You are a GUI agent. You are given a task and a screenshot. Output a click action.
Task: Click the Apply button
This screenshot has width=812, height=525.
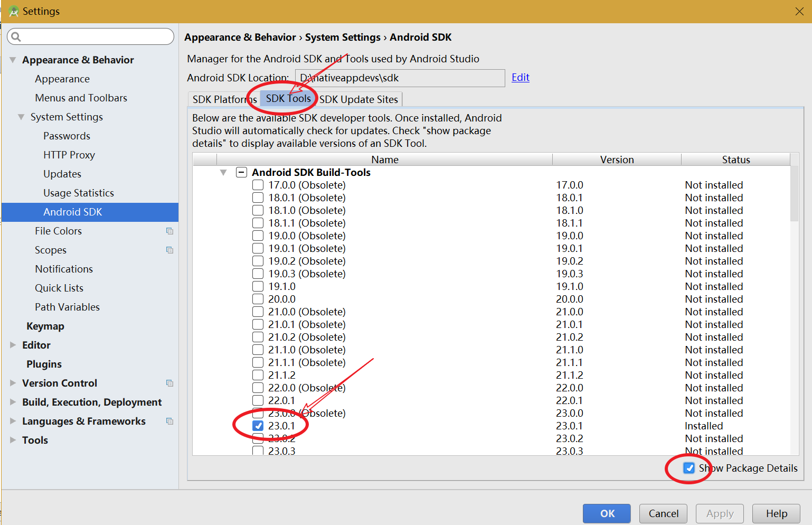720,513
